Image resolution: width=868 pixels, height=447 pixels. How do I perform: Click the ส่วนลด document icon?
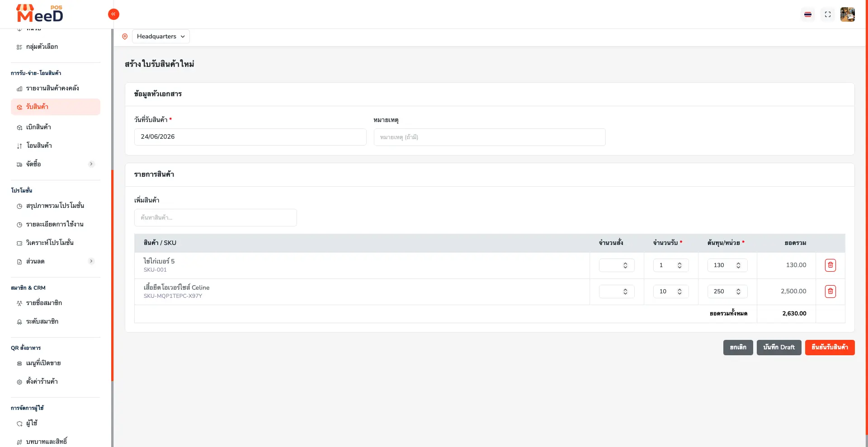point(19,262)
